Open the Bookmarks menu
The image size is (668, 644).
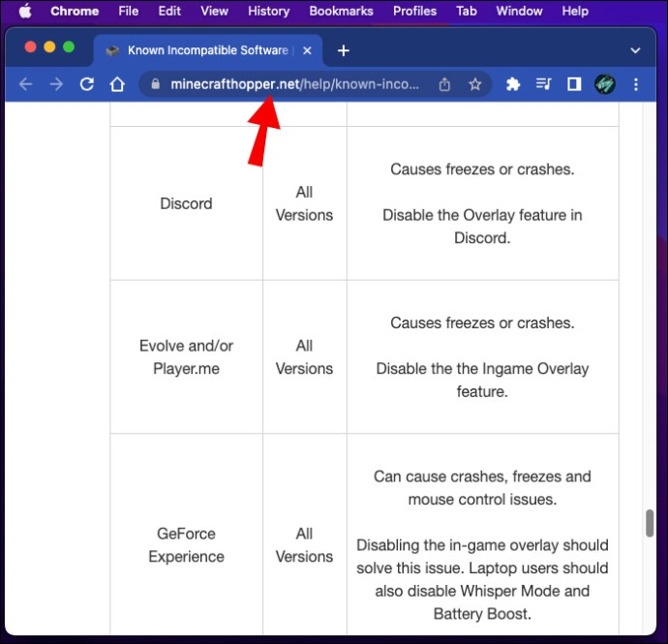341,11
